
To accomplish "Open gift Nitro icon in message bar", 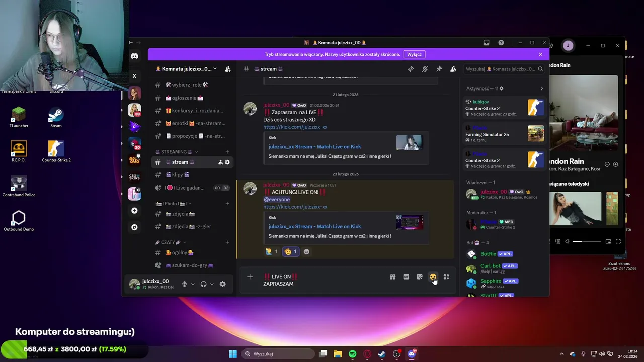I will coord(392,277).
